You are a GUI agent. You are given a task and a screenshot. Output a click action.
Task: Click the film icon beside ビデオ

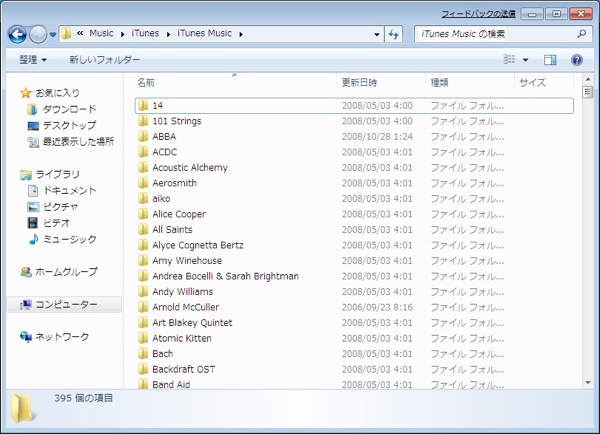(33, 223)
